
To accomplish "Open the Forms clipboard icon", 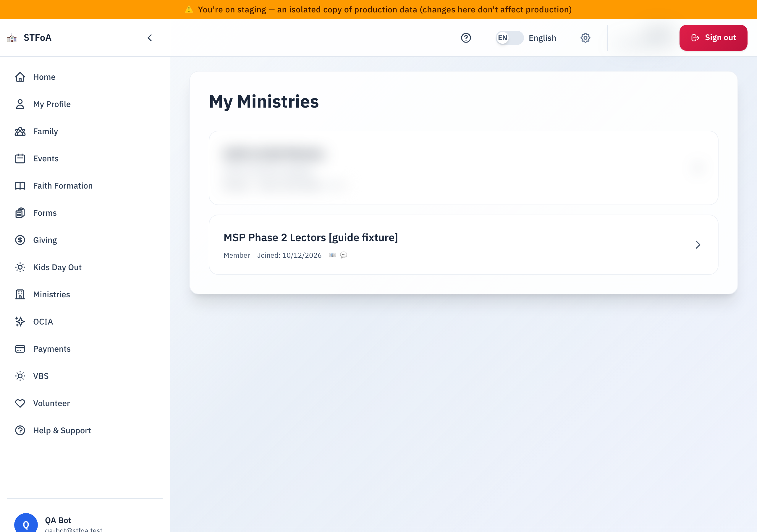I will click(20, 213).
